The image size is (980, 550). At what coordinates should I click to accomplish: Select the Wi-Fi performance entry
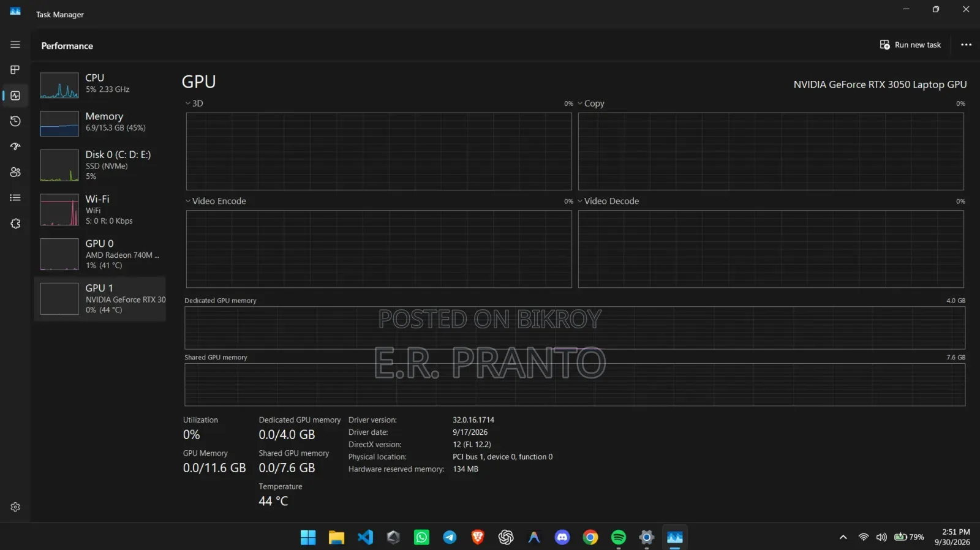(x=100, y=209)
